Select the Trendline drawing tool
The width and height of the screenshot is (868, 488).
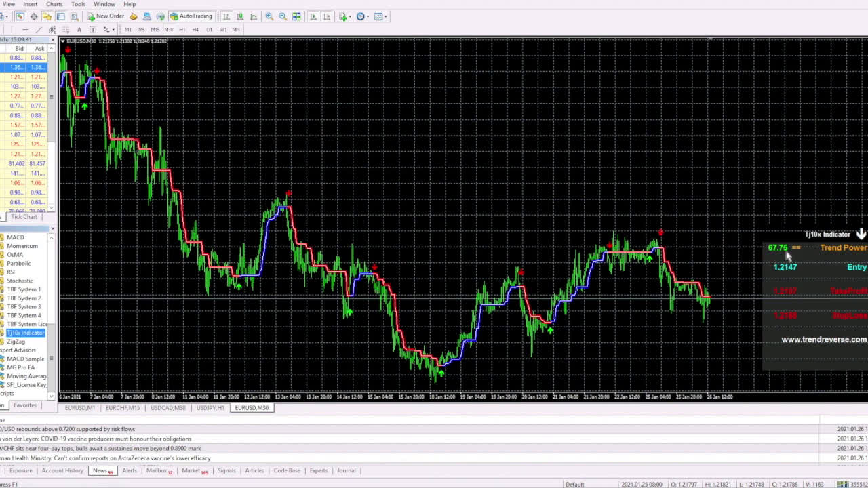[x=38, y=29]
